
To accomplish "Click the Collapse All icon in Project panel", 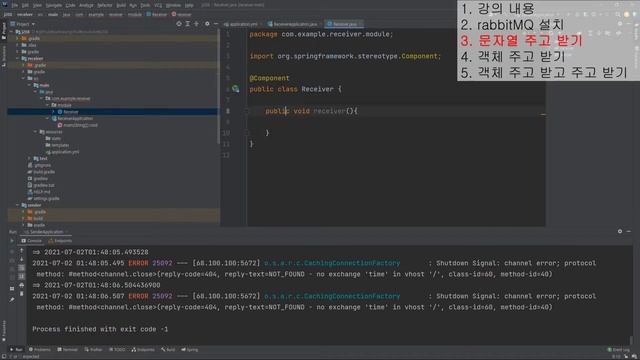I will pos(196,24).
